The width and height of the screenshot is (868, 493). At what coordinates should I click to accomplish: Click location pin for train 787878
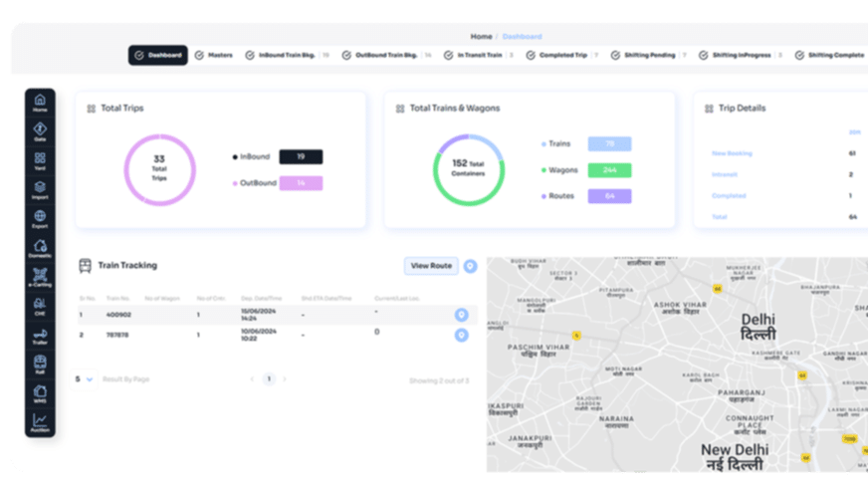point(461,336)
